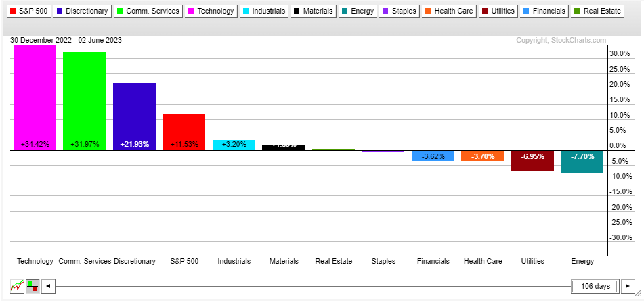Toggle the S&P 500 series in legend

pyautogui.click(x=28, y=11)
